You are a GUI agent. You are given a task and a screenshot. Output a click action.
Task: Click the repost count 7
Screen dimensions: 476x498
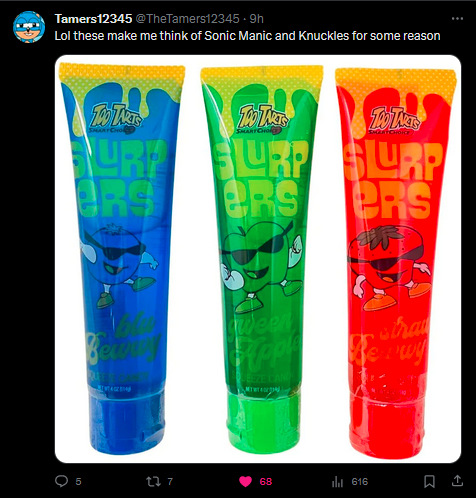pos(170,481)
